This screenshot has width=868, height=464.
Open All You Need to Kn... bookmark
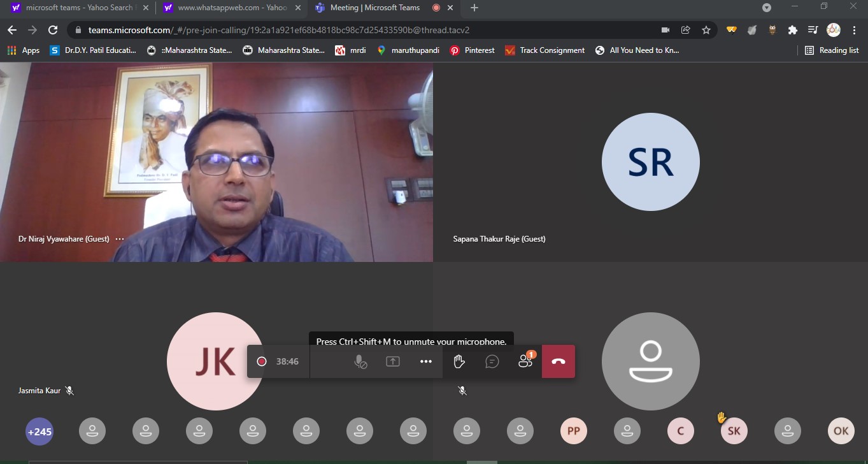[637, 50]
